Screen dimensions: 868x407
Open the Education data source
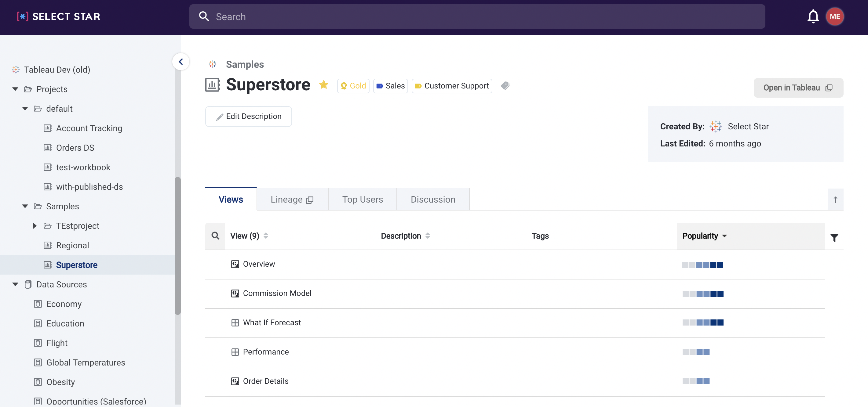[x=65, y=323]
